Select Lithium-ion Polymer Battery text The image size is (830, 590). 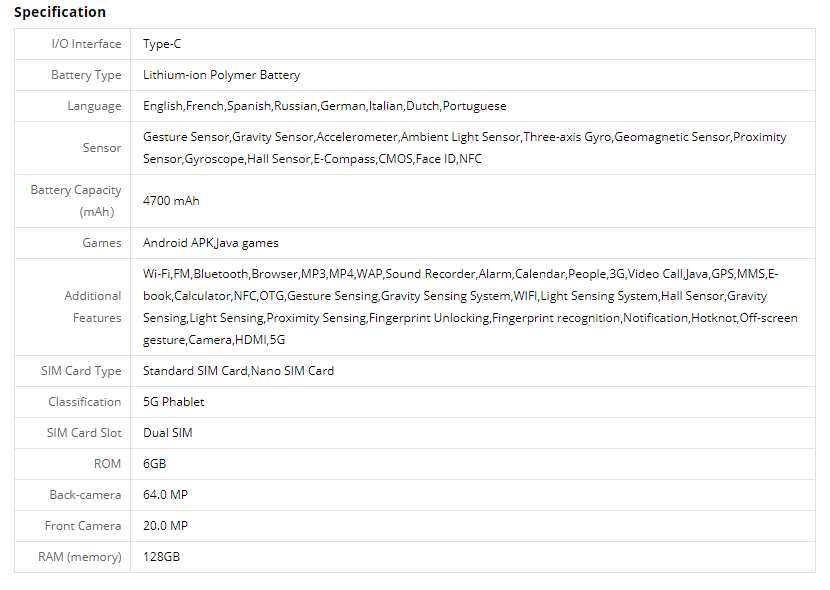[x=221, y=75]
